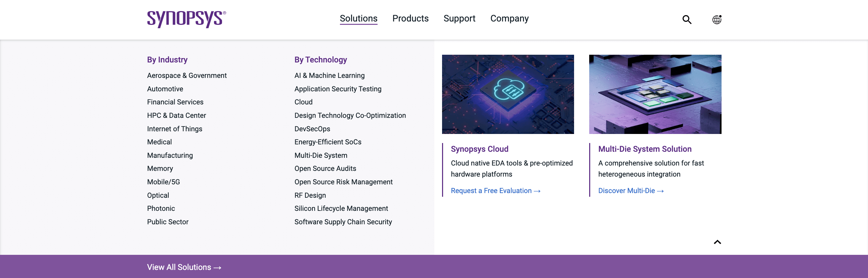
Task: Open the Multi-Die System Solution heading
Action: coord(645,149)
